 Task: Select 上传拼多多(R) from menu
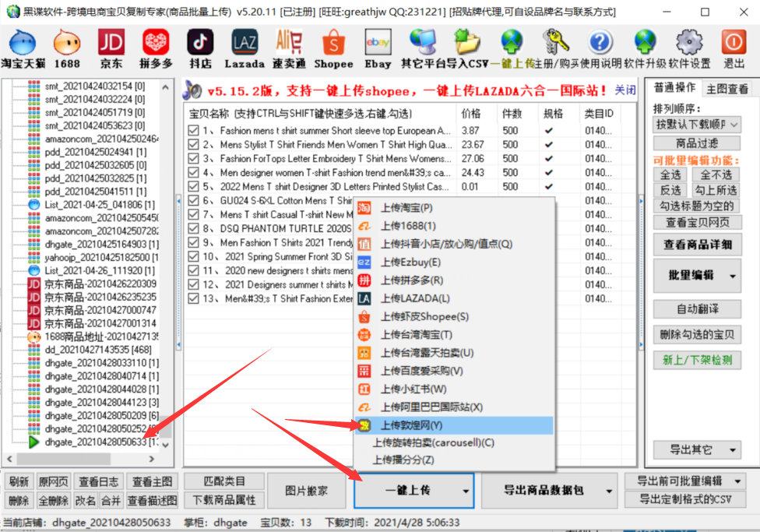(x=454, y=280)
